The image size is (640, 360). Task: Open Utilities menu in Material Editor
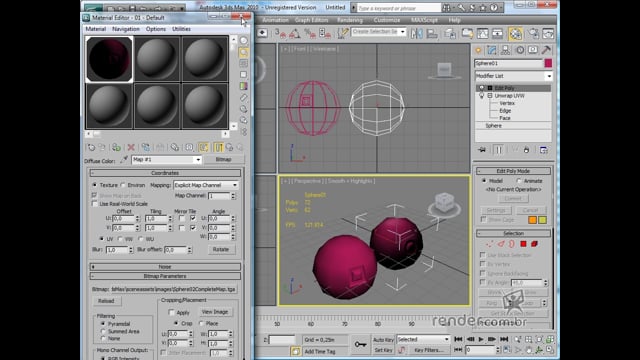181,29
